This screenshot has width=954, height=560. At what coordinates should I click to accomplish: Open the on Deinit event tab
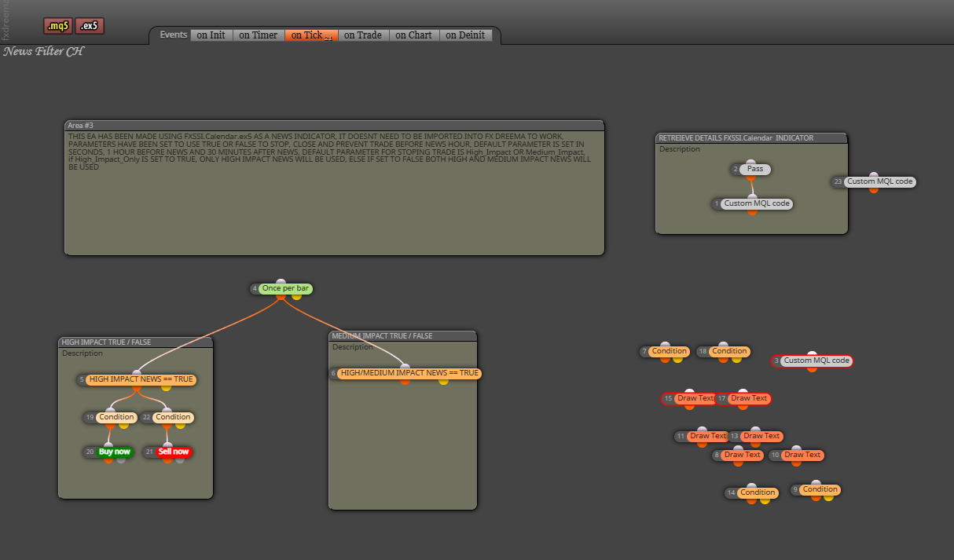(x=465, y=35)
